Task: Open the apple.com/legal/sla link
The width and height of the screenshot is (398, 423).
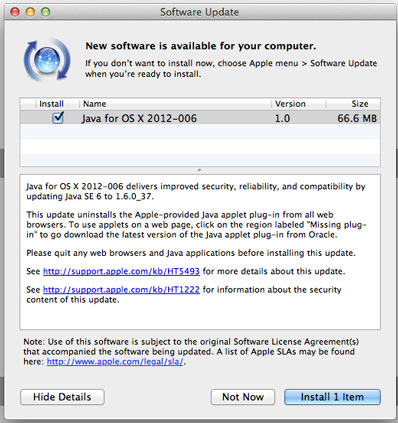Action: pyautogui.click(x=115, y=361)
